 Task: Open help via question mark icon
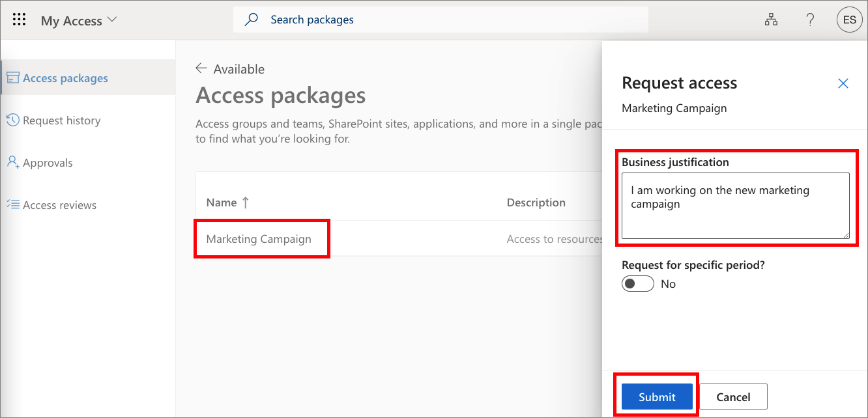pyautogui.click(x=810, y=20)
